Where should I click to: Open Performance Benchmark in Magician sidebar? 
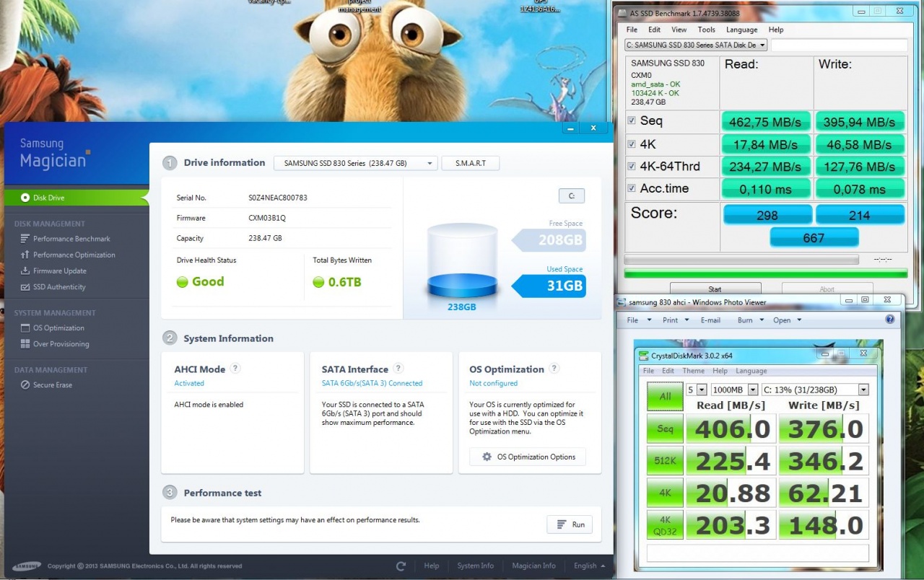(x=65, y=239)
